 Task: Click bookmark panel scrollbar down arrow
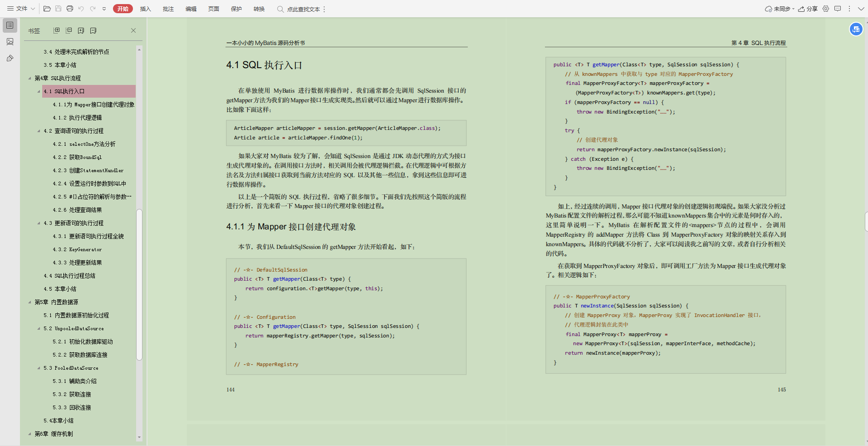coord(139,437)
